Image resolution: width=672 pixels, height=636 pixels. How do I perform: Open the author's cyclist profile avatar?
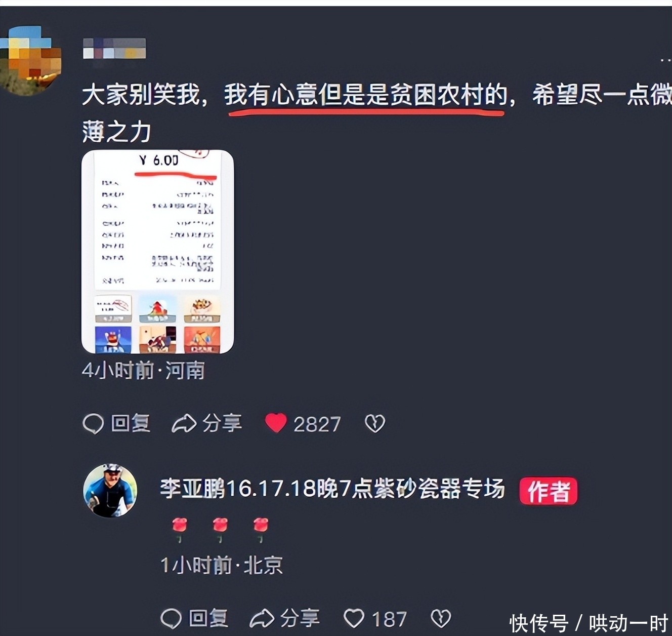(110, 490)
